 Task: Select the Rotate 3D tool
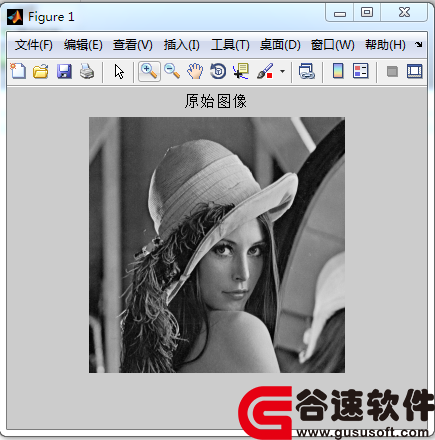click(x=218, y=71)
